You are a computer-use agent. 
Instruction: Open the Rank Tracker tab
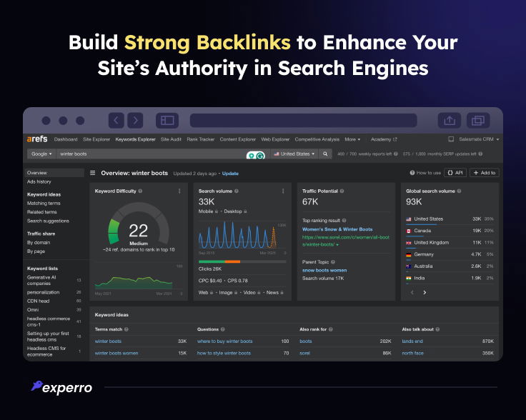(x=200, y=139)
